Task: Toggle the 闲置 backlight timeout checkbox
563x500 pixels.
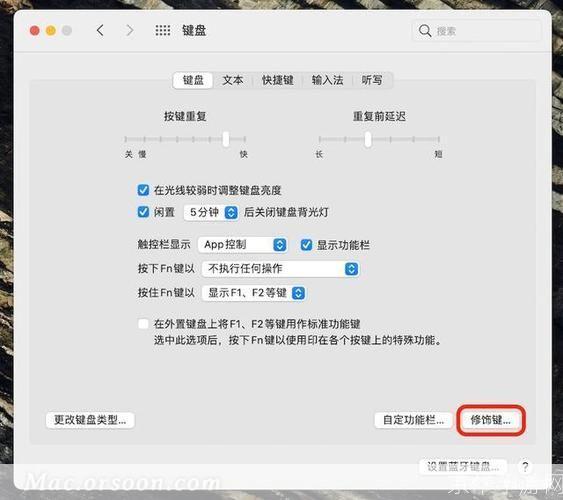Action: (143, 212)
